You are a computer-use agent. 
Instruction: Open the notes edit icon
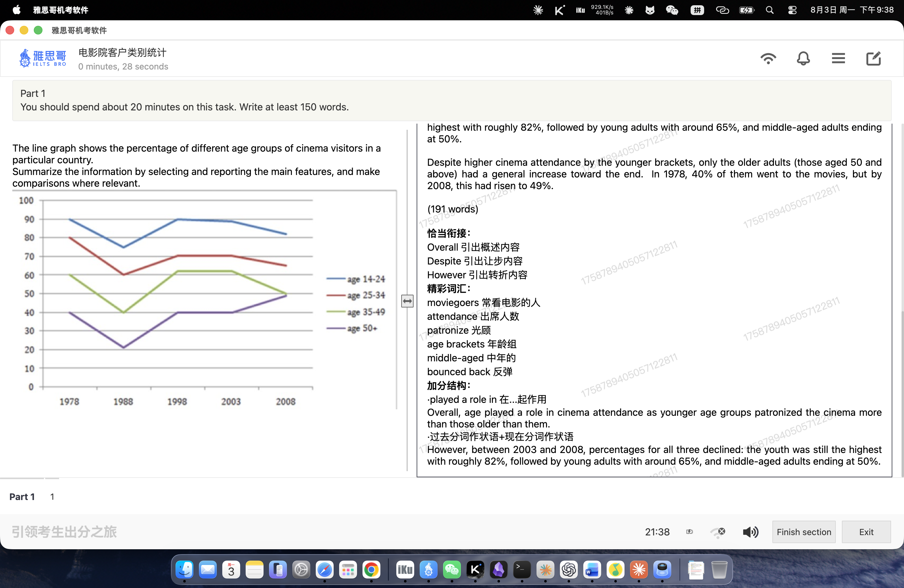click(x=873, y=58)
